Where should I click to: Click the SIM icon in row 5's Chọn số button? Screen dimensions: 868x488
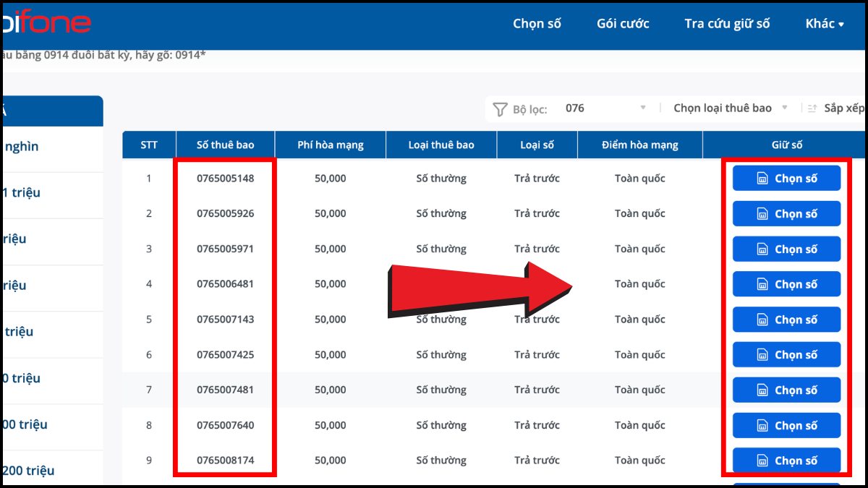[x=762, y=320]
